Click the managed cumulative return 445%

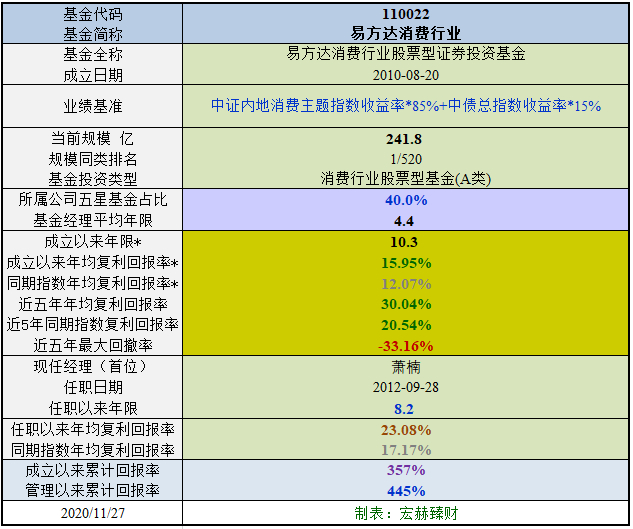[x=406, y=491]
